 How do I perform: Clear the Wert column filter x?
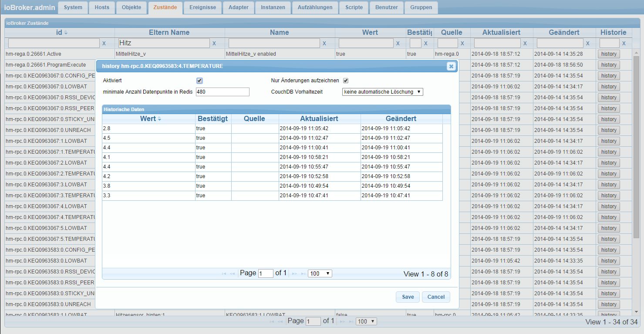click(x=398, y=43)
